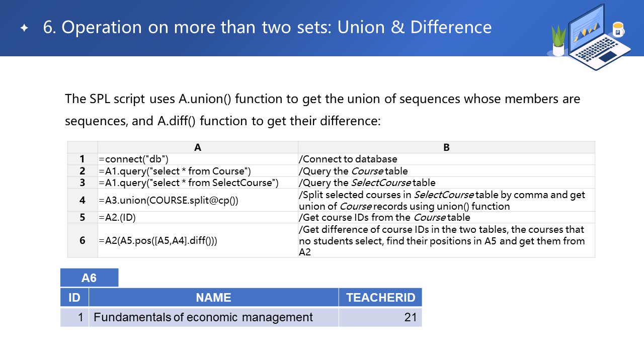Click the =A3.union(COURSE.split@cp()) cell
The image size is (644, 362).
(198, 200)
